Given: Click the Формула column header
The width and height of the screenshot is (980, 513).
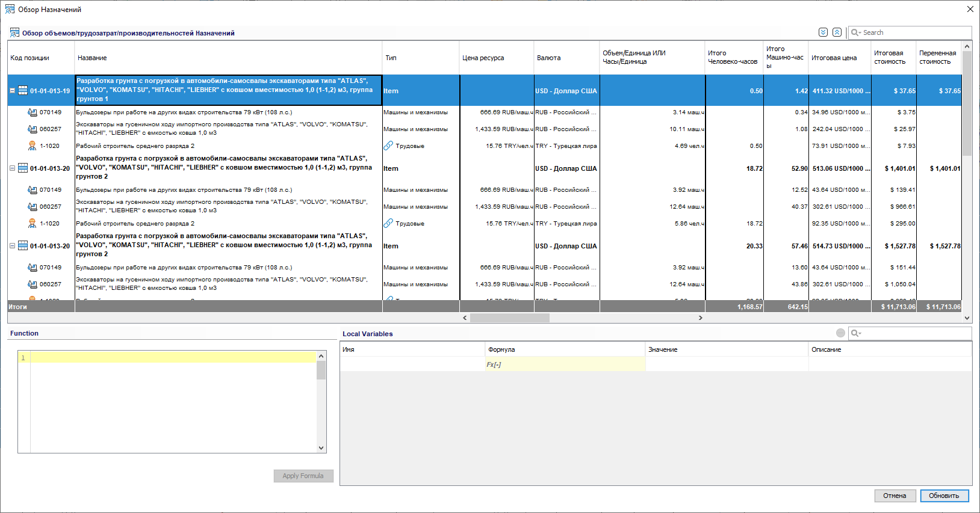Looking at the screenshot, I should [565, 349].
